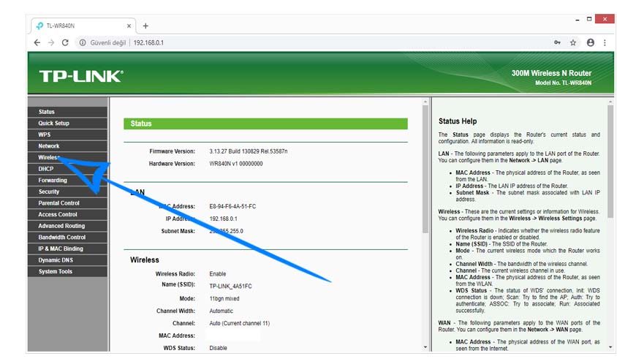
Task: Click the address bar showing 192.168.0.1
Action: point(329,42)
